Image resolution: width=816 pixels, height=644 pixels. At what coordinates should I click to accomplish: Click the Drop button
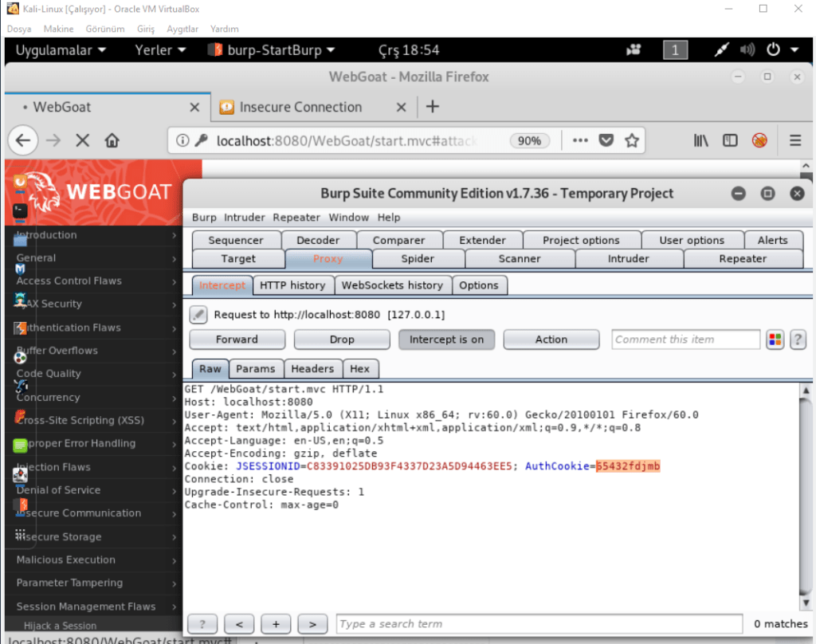342,340
